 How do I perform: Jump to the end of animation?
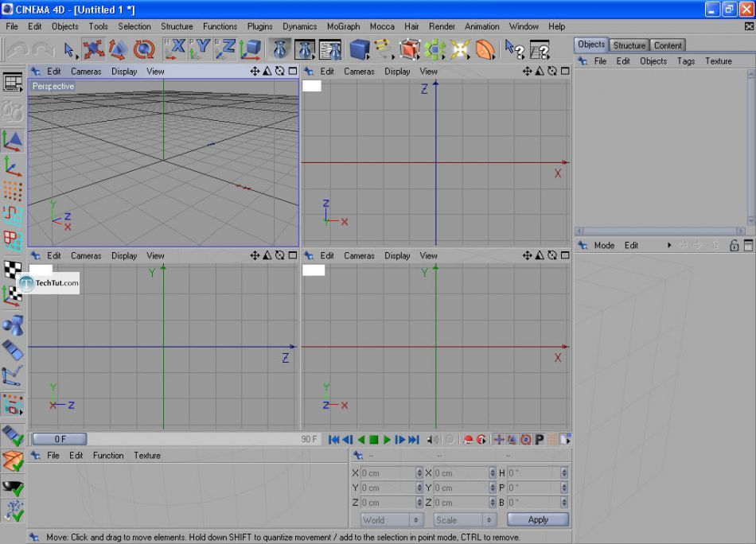[x=414, y=440]
